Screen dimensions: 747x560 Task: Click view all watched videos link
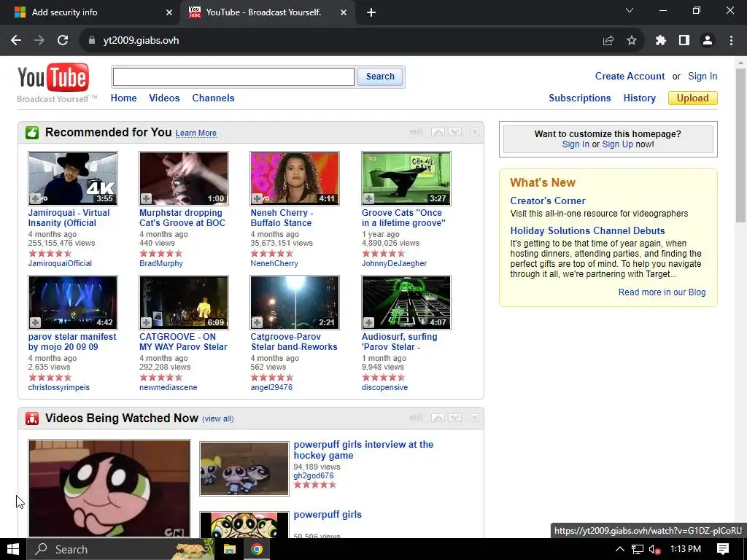pos(217,419)
